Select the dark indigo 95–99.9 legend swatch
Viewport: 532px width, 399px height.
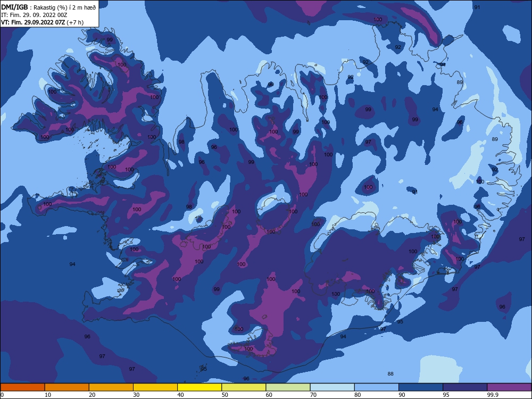465,387
